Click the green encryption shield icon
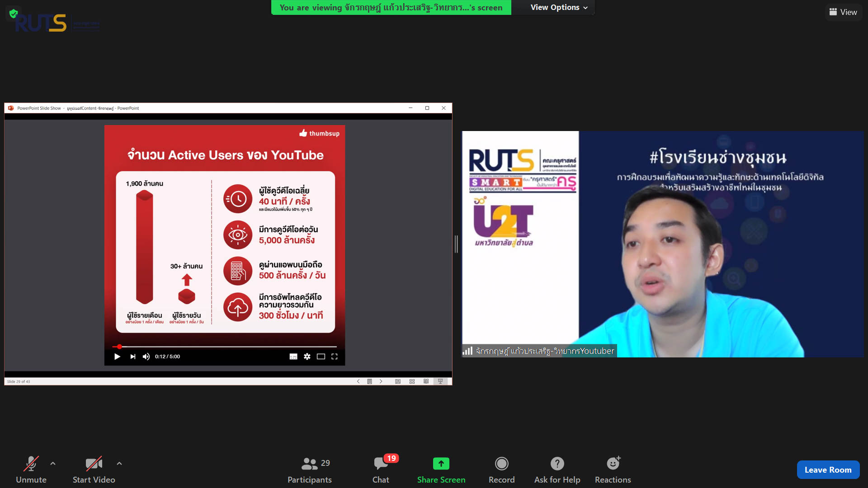Viewport: 868px width, 488px height. point(14,14)
